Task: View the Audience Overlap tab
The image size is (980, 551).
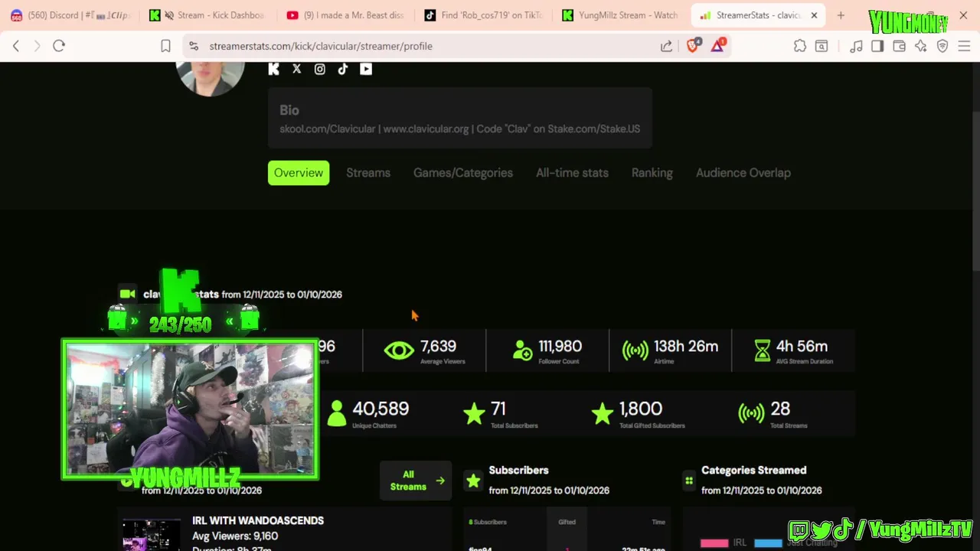Action: coord(743,173)
